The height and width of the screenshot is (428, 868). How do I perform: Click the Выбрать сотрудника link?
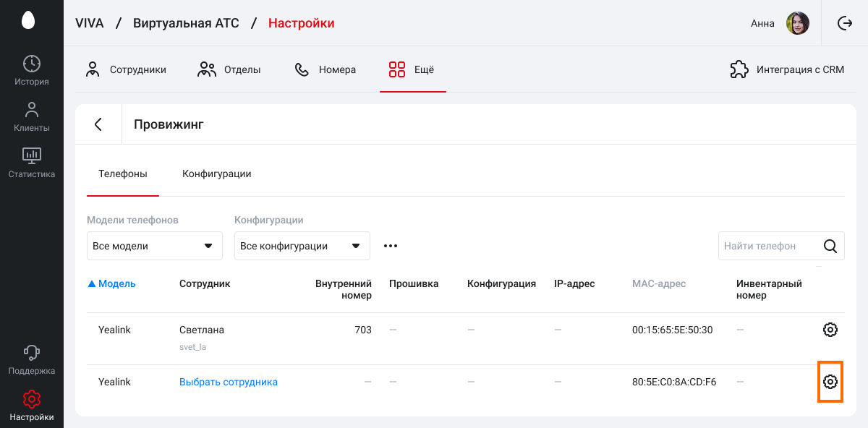coord(229,382)
